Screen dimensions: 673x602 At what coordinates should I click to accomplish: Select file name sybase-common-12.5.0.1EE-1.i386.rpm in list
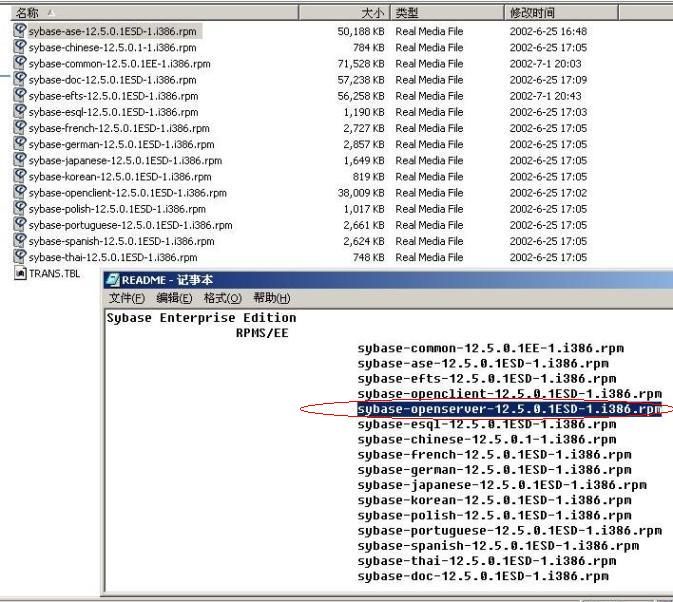tap(120, 64)
